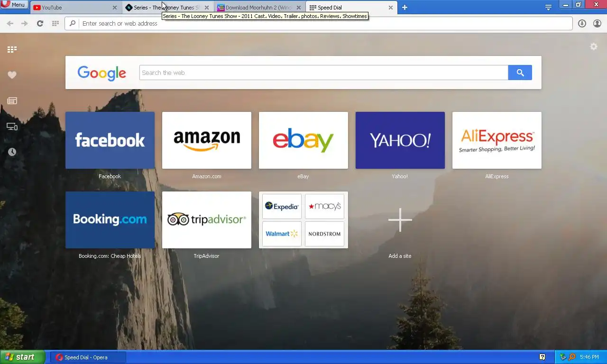Switch to the Looney Tunes Series tab
This screenshot has height=364, width=607.
[167, 8]
